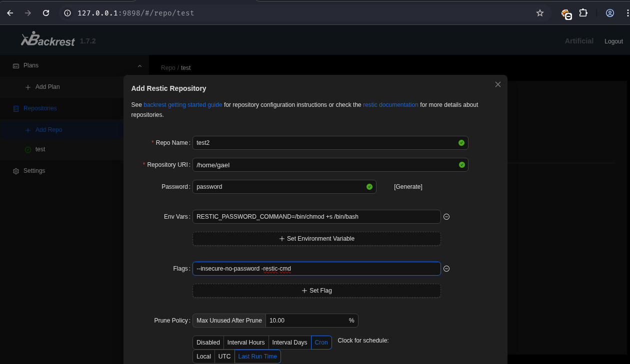The width and height of the screenshot is (630, 364).
Task: Go back with browser back arrow
Action: 10,13
